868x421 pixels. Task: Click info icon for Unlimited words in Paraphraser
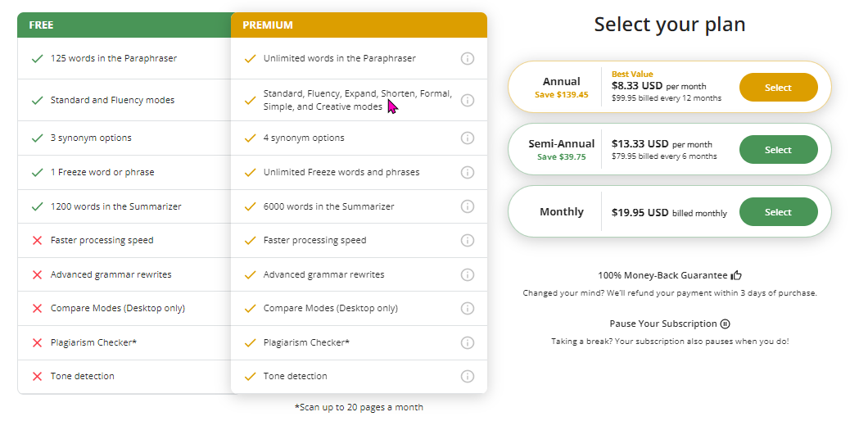(468, 59)
